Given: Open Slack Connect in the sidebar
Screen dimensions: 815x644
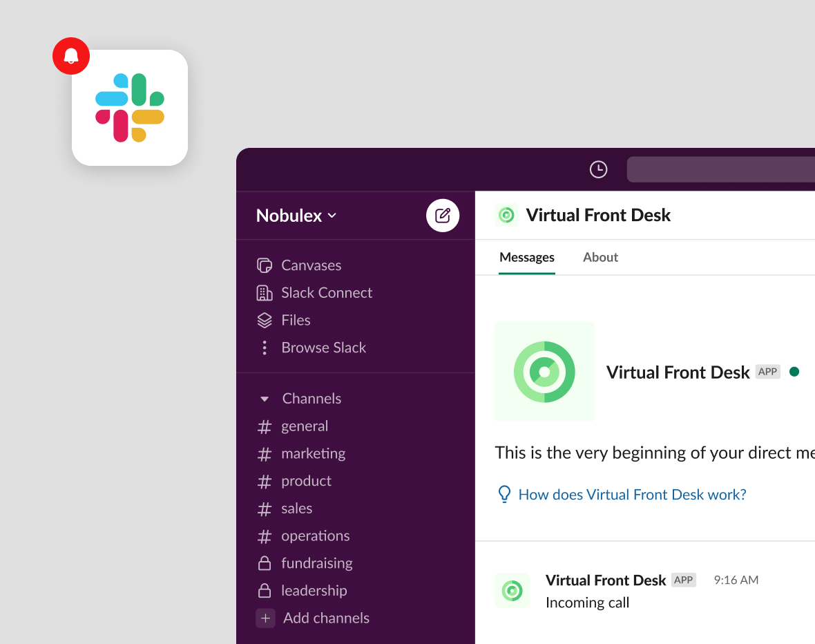Looking at the screenshot, I should [314, 293].
